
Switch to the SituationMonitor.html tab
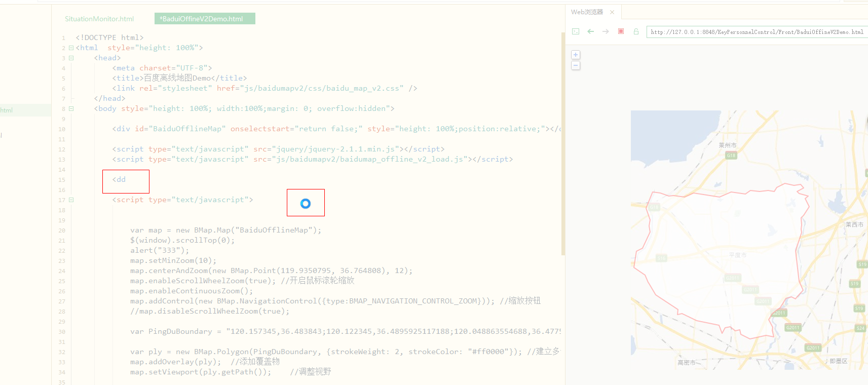[99, 19]
